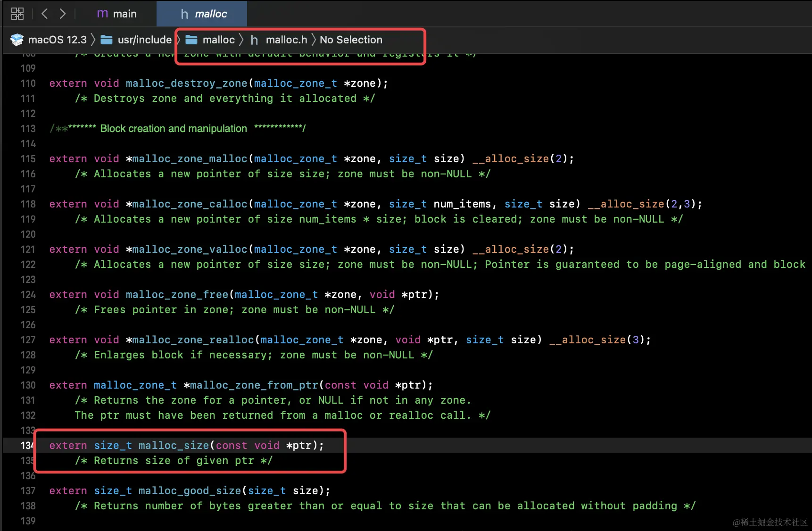The image size is (812, 531).
Task: Open the related items grid menu
Action: tap(17, 14)
